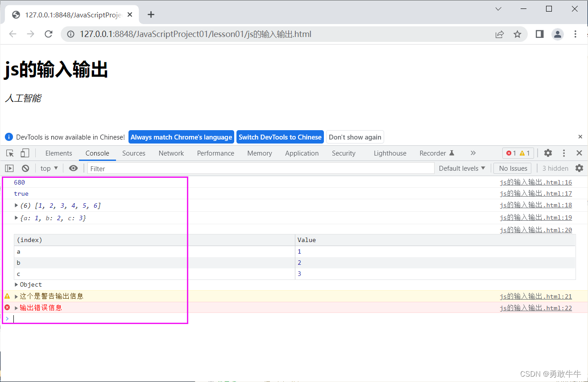Expand the Object entry below table
The height and width of the screenshot is (382, 588).
point(17,285)
